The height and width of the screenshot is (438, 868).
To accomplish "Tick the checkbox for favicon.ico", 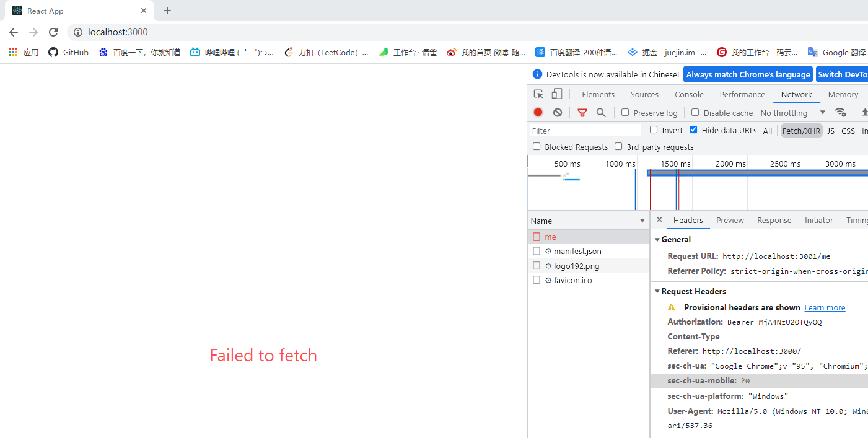I will pyautogui.click(x=537, y=280).
